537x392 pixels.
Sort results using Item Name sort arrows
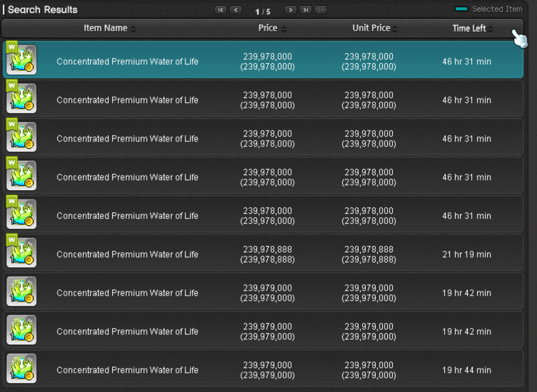coord(133,29)
